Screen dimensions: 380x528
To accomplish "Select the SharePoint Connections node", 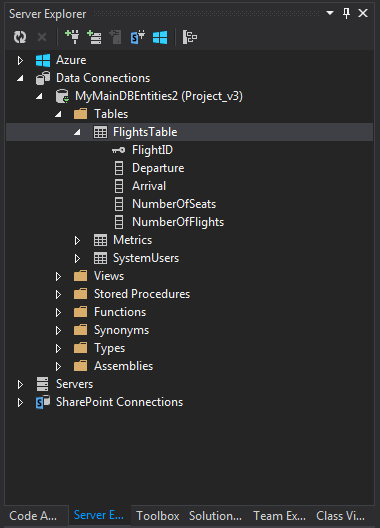I will [119, 402].
